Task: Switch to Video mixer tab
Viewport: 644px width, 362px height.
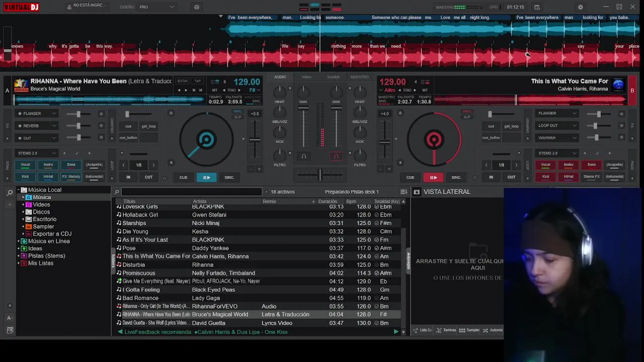Action: pyautogui.click(x=306, y=77)
